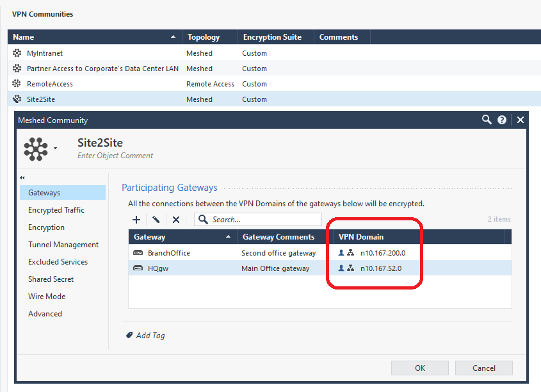Sort gateways by the Gateway column header
This screenshot has width=541, height=392.
pyautogui.click(x=182, y=237)
